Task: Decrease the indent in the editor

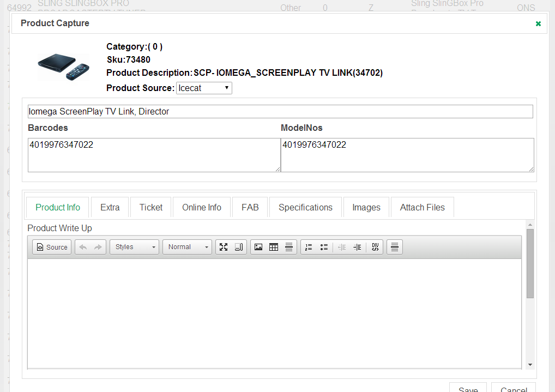Action: [342, 247]
